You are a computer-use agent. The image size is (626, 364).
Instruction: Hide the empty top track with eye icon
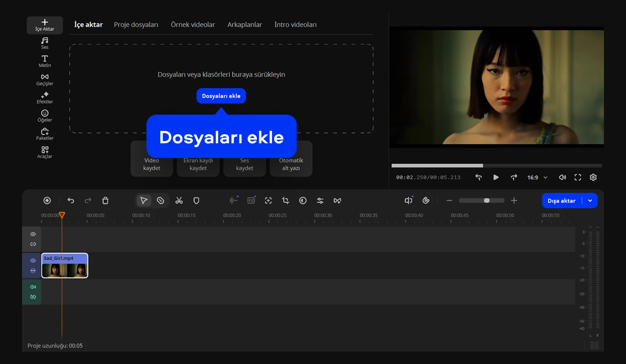click(33, 234)
